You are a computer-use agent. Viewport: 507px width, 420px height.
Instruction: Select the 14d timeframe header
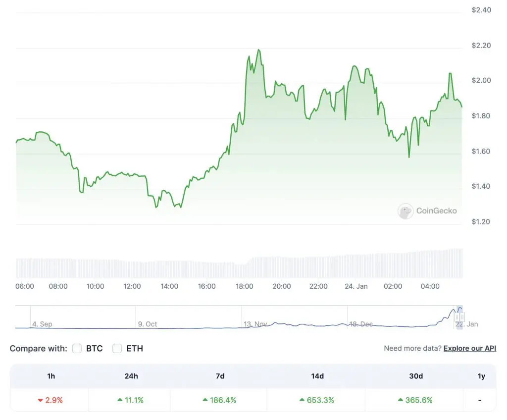(x=317, y=376)
